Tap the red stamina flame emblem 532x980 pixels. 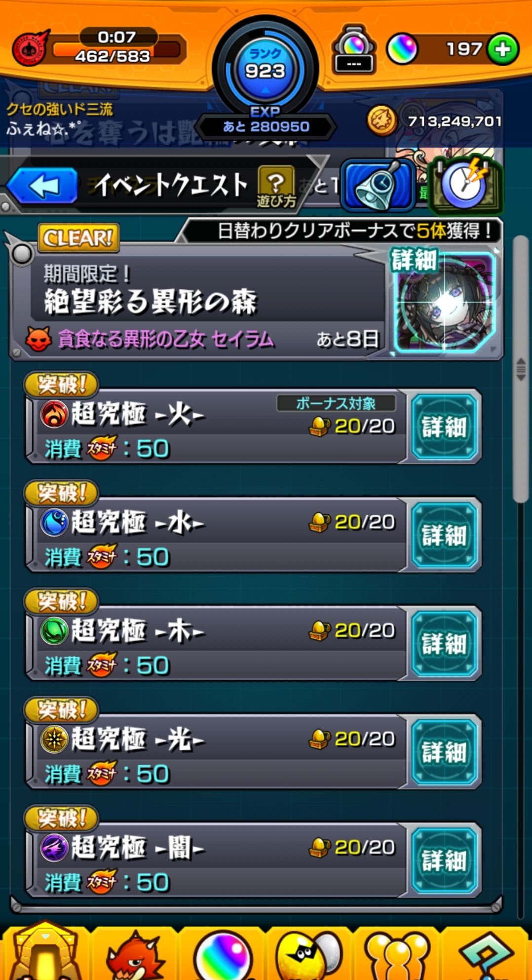31,49
